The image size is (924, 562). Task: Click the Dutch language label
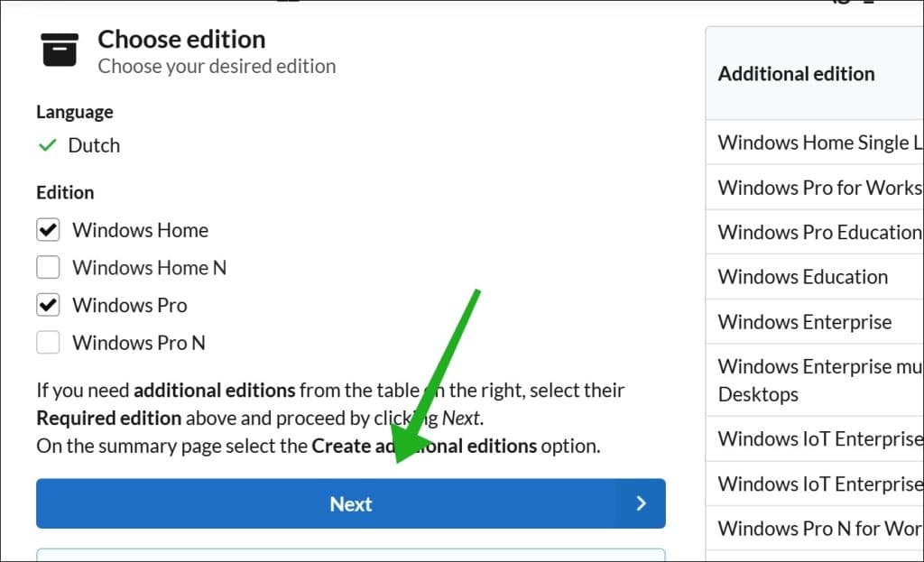point(94,145)
